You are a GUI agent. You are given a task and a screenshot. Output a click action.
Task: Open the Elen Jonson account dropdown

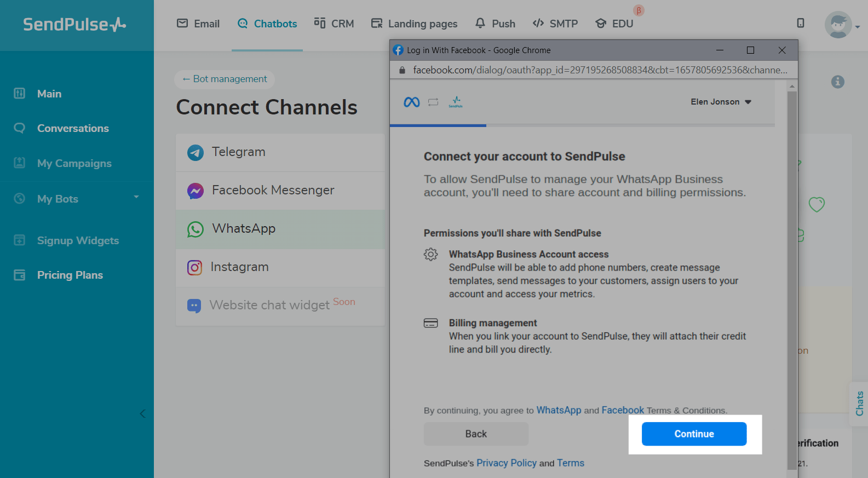721,102
